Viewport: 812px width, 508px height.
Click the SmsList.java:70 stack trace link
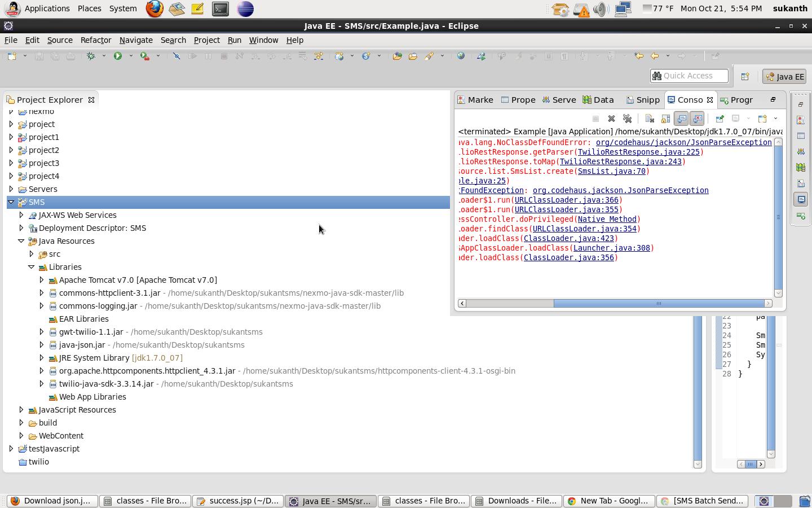pyautogui.click(x=611, y=171)
